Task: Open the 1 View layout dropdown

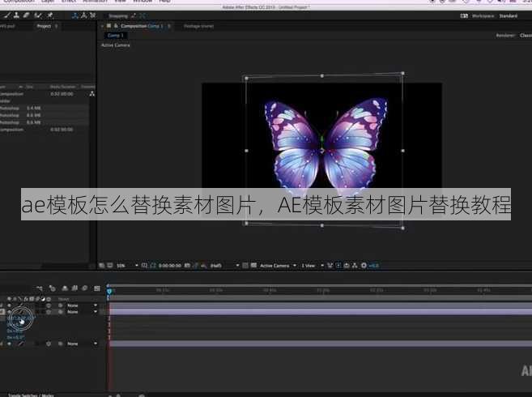Action: click(x=312, y=266)
